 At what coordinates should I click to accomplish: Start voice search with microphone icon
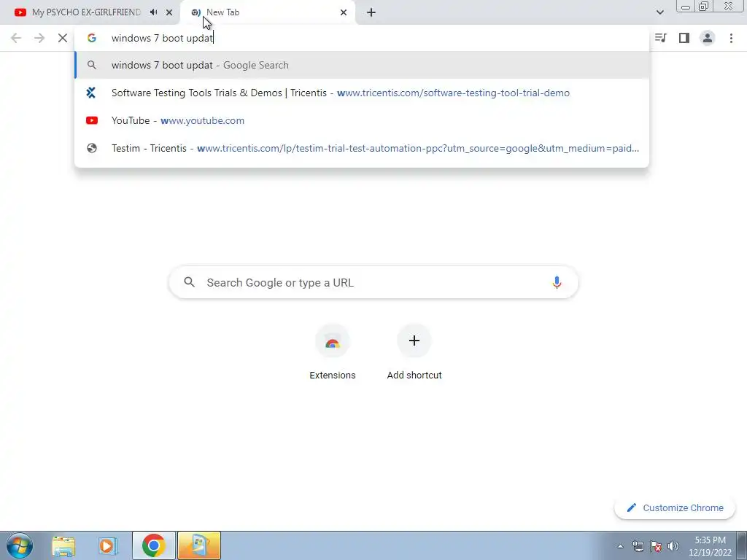tap(557, 282)
